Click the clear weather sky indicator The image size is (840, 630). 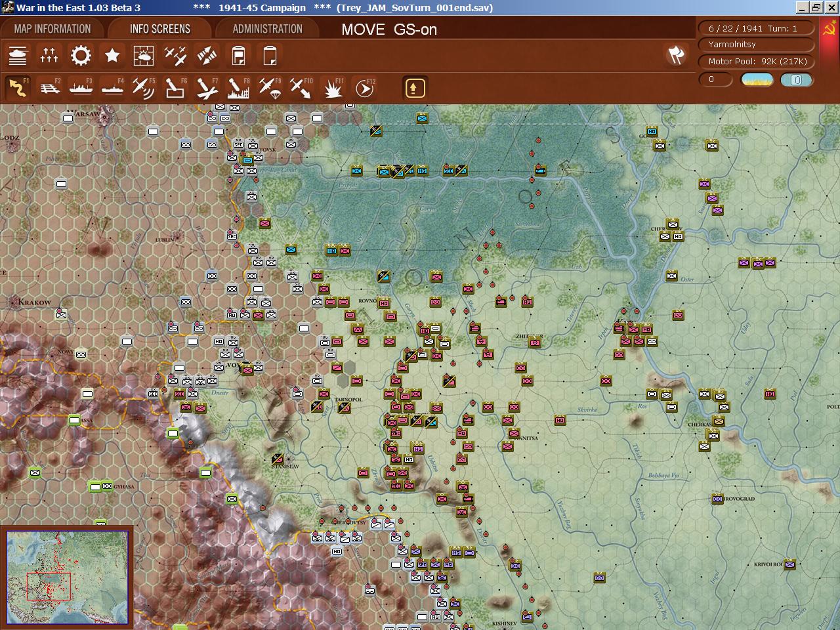757,80
